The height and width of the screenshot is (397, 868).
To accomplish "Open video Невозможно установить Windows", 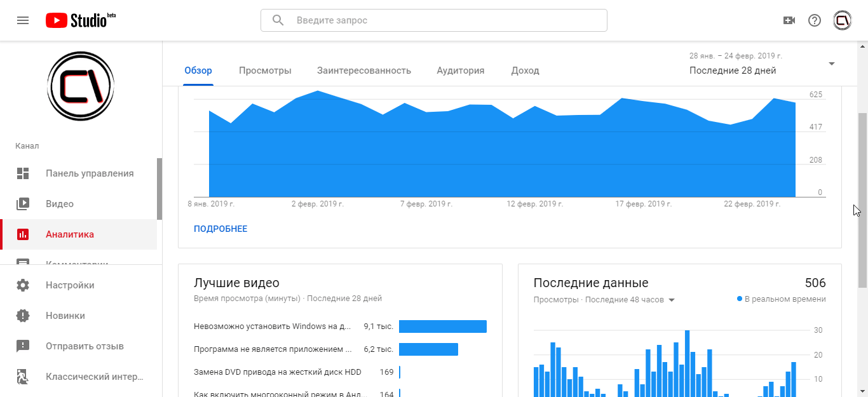I will [x=273, y=326].
